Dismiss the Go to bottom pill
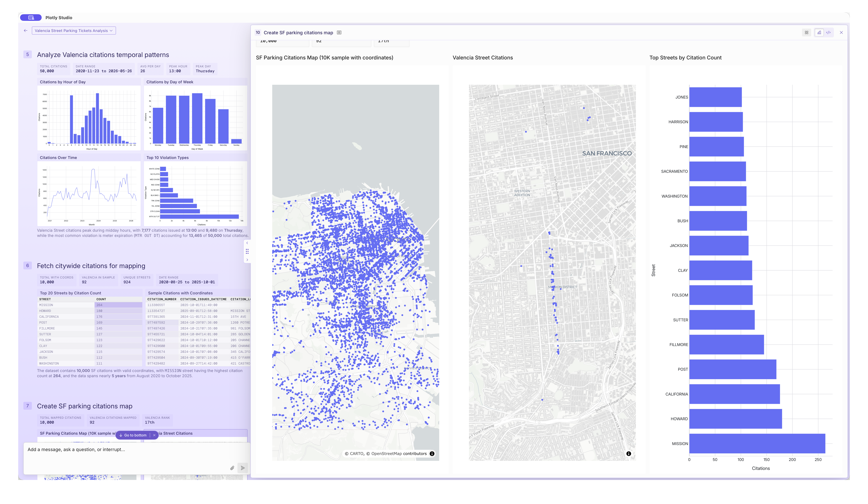 click(x=154, y=435)
